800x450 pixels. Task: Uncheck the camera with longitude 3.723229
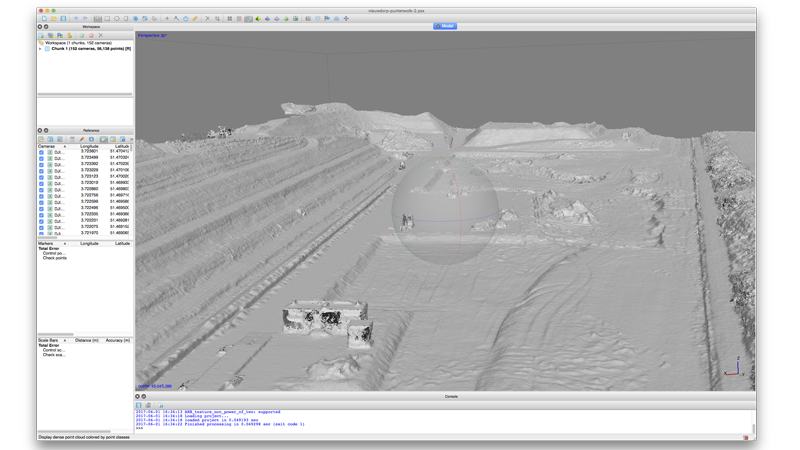pos(41,171)
